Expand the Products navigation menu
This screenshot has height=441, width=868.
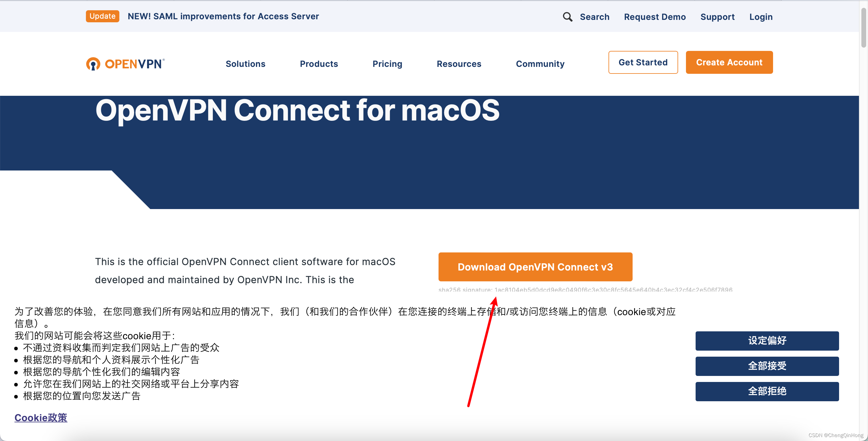click(x=318, y=62)
